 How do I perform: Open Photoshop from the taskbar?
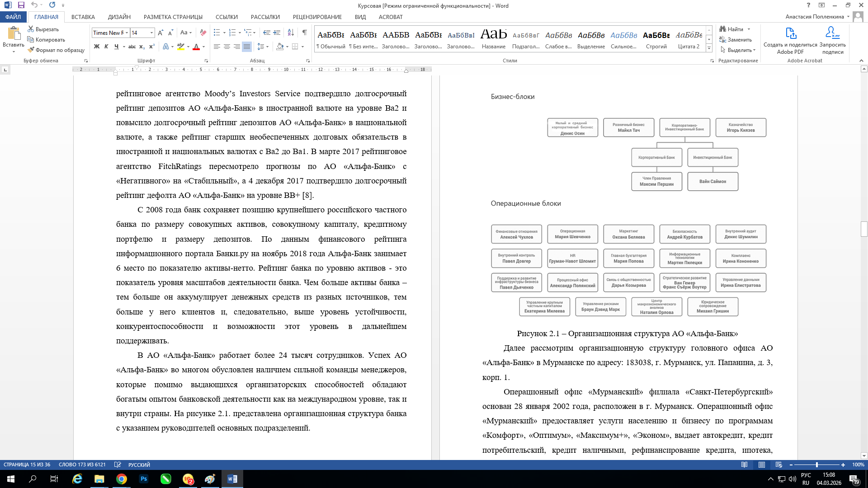(144, 479)
